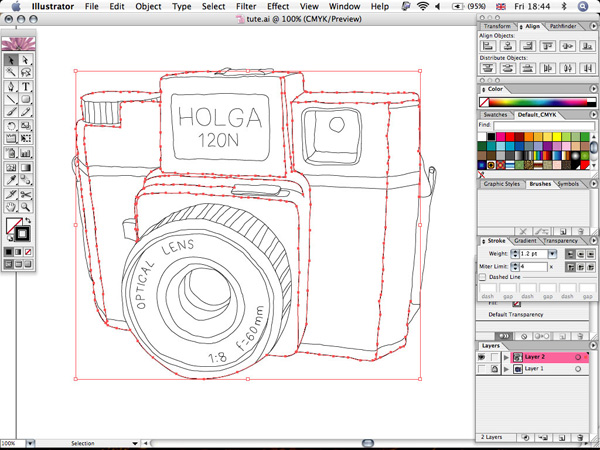Image resolution: width=600 pixels, height=450 pixels.
Task: Select miter join option in Stroke panel
Action: (571, 267)
